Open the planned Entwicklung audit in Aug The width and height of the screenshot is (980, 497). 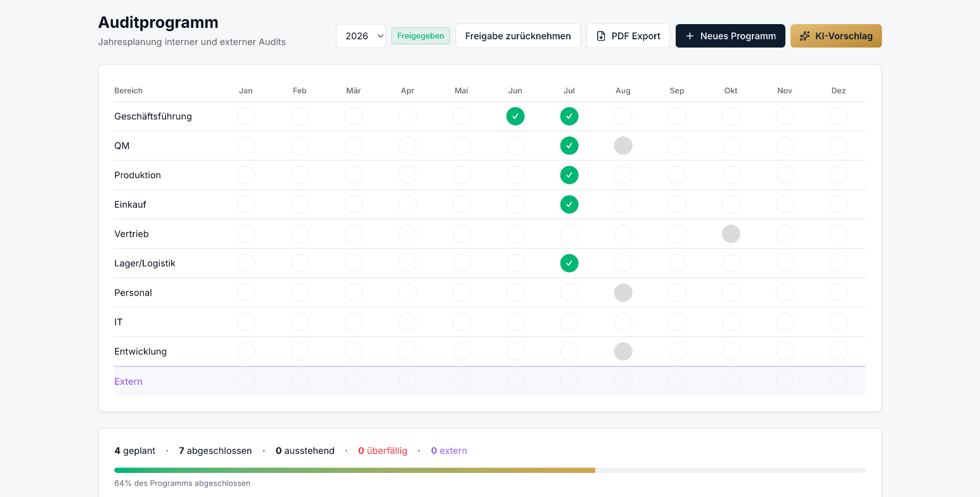623,351
